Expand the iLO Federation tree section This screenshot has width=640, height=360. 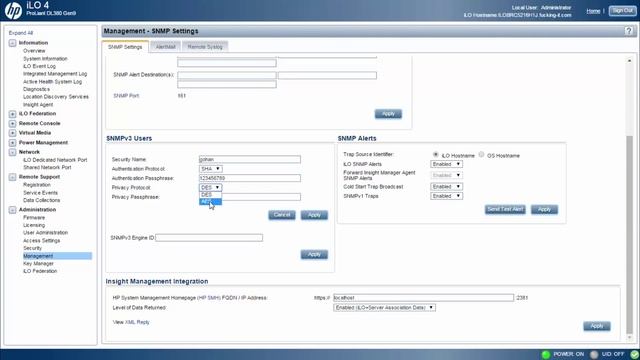(x=12, y=114)
